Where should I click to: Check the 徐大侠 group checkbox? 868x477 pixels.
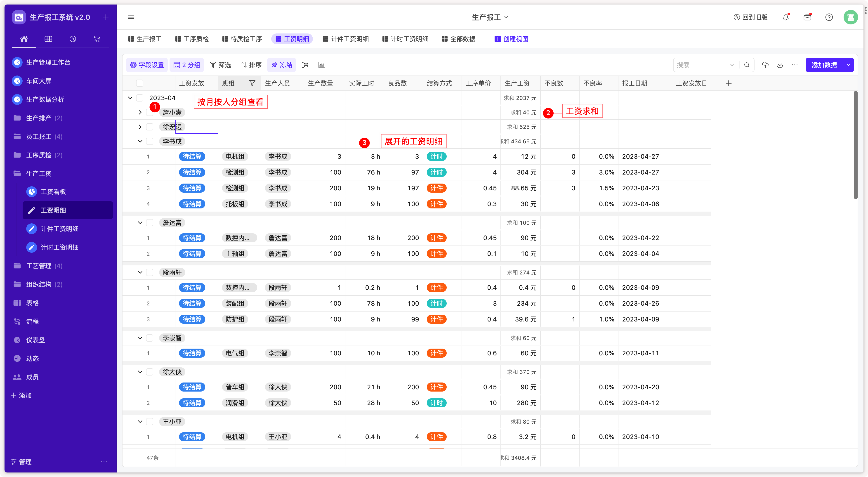150,372
